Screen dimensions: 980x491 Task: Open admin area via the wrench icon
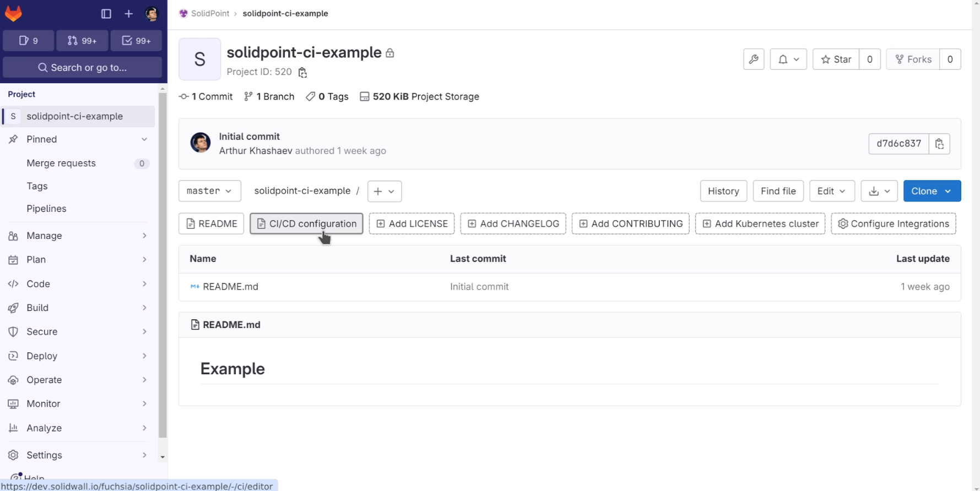point(754,59)
